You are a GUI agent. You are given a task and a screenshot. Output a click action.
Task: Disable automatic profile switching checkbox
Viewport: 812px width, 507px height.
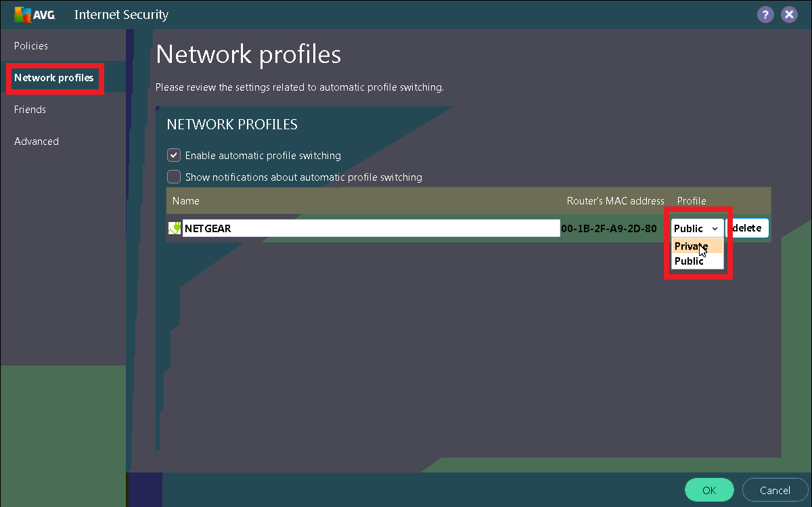tap(174, 156)
